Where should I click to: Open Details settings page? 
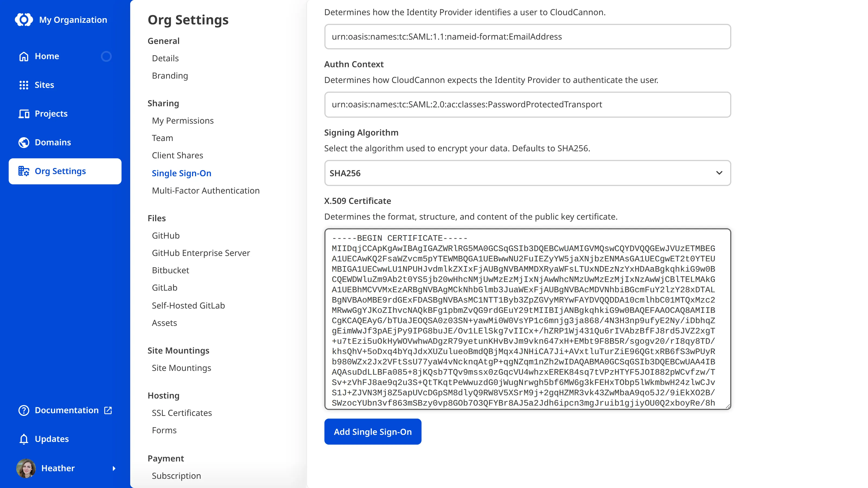click(165, 58)
